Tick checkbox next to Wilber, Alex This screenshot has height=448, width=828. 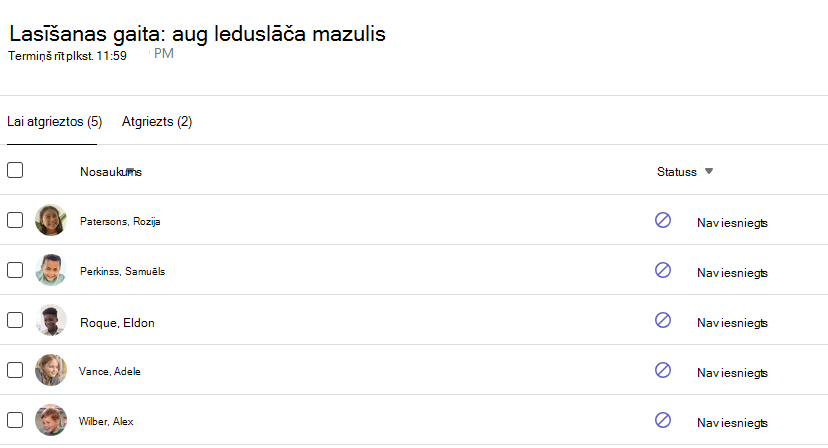[15, 420]
